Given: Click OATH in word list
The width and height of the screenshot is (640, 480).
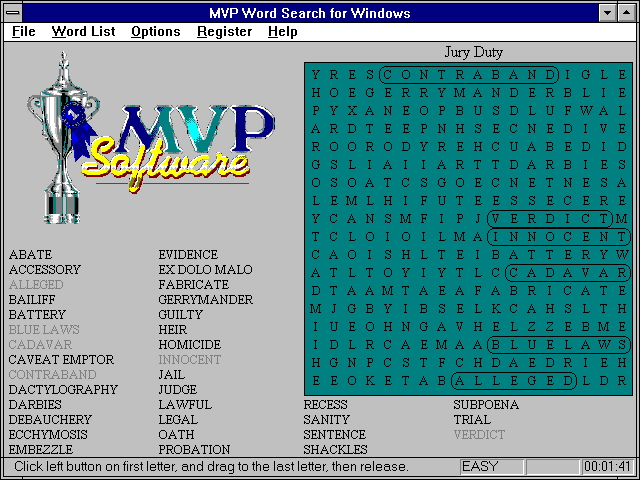Looking at the screenshot, I should [x=176, y=435].
